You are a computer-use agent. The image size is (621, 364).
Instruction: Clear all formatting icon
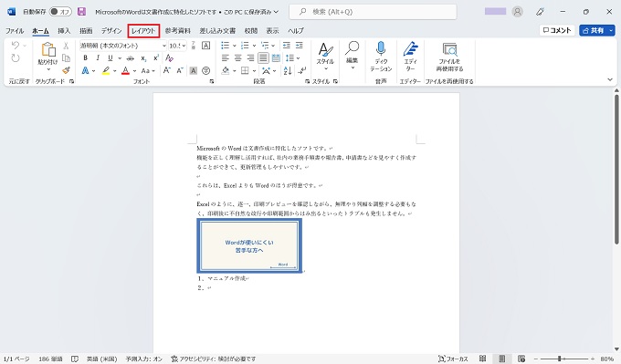pos(170,58)
